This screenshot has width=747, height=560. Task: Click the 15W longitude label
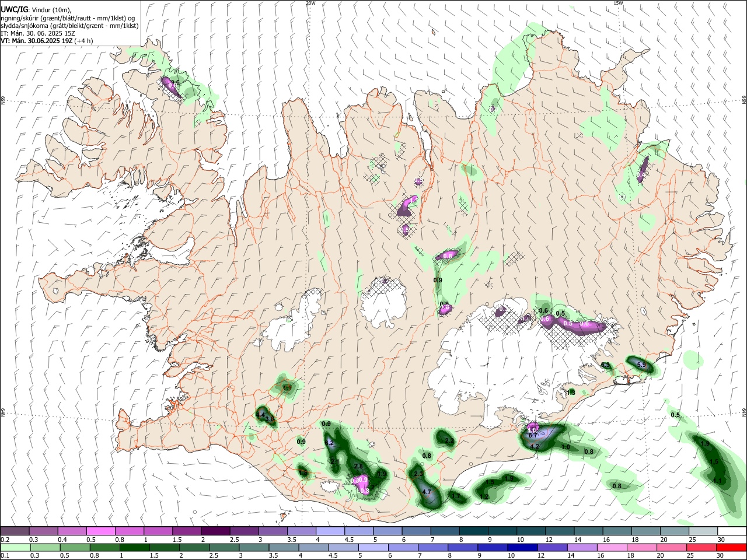(618, 3)
